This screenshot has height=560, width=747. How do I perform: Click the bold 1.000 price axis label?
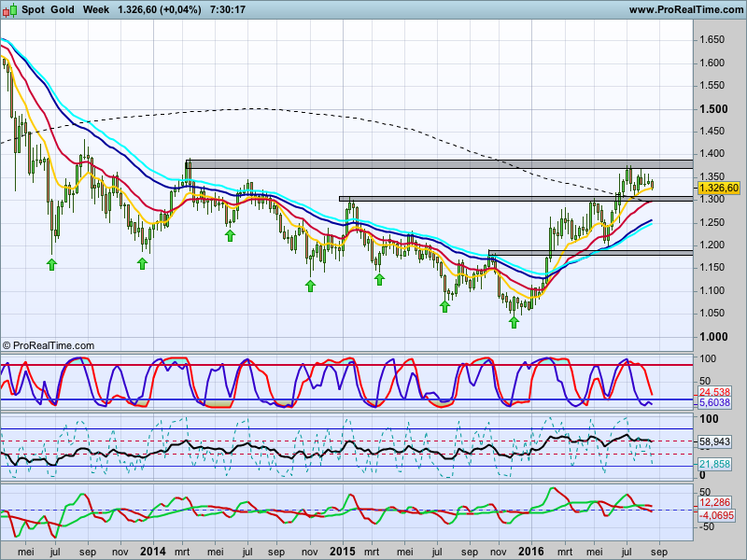click(713, 337)
